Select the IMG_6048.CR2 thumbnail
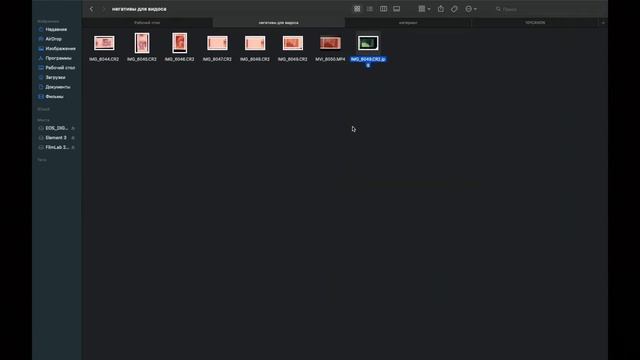Viewport: 640px width, 360px height. [255, 43]
